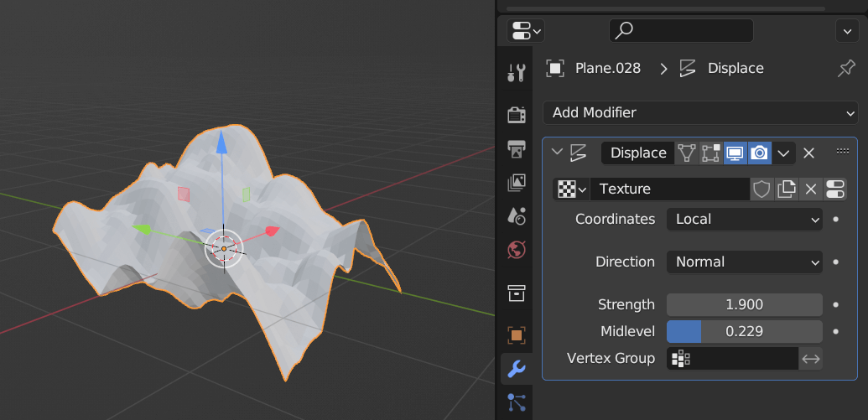Open the Object properties tab

(x=517, y=334)
